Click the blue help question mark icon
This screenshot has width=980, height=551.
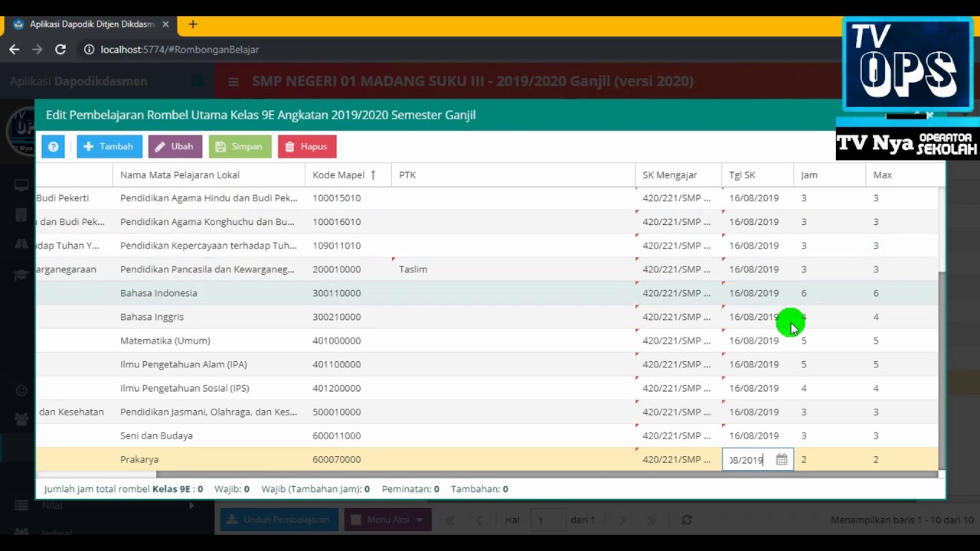pyautogui.click(x=53, y=146)
